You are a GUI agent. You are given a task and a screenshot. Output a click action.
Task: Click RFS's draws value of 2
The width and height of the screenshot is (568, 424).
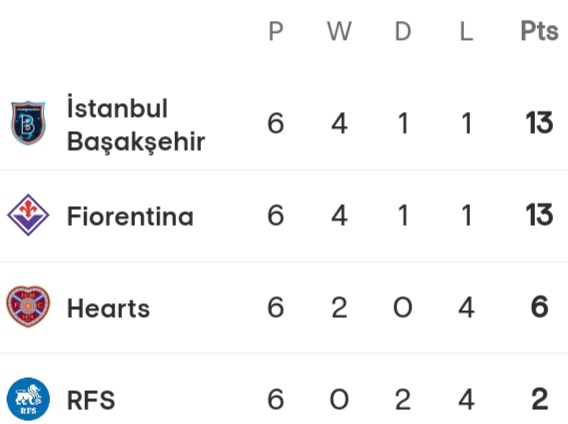403,399
